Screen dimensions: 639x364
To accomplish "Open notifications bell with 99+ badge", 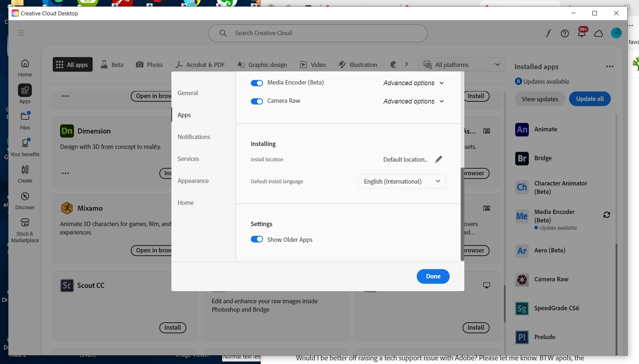I will (x=582, y=33).
